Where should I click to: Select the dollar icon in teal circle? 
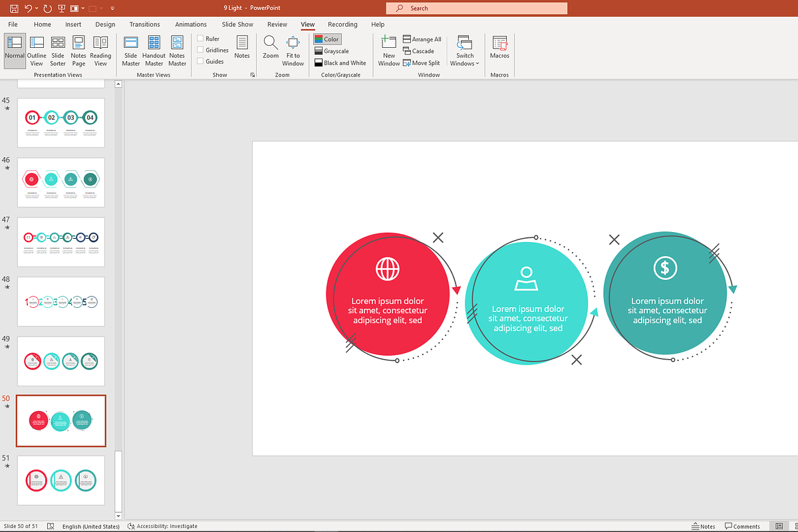tap(664, 268)
